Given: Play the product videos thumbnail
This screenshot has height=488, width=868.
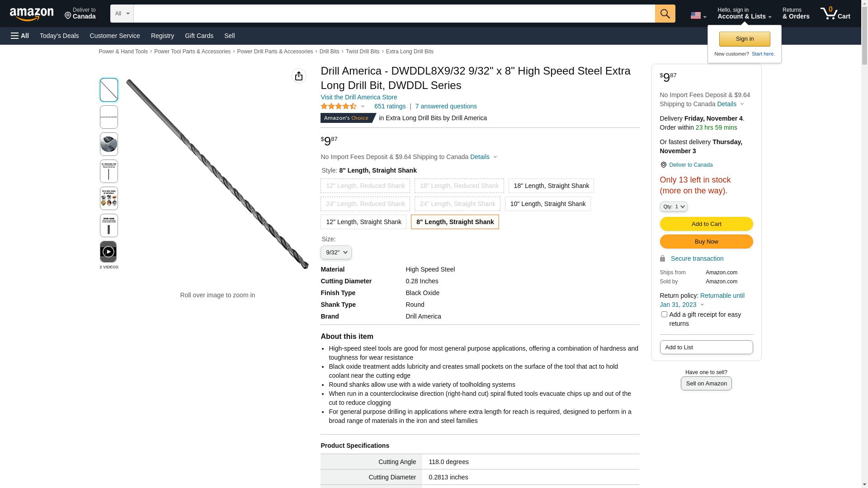Looking at the screenshot, I should (108, 252).
